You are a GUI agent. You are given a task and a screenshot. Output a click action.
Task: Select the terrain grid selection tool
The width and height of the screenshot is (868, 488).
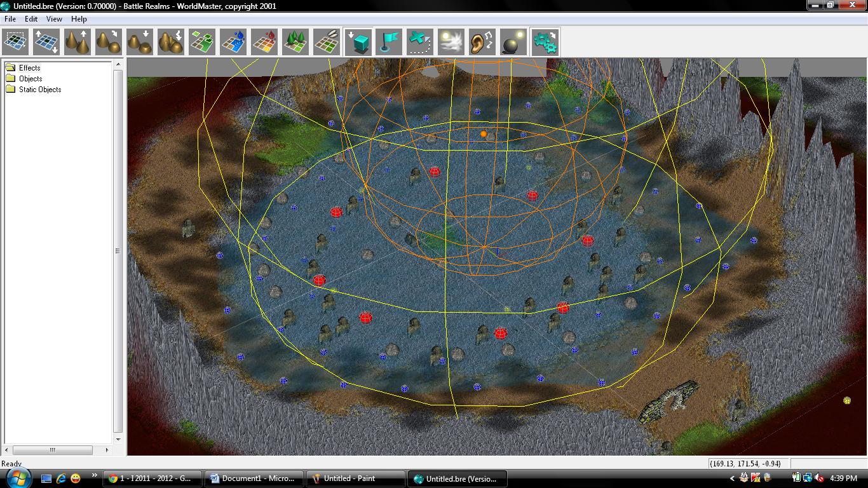point(16,42)
